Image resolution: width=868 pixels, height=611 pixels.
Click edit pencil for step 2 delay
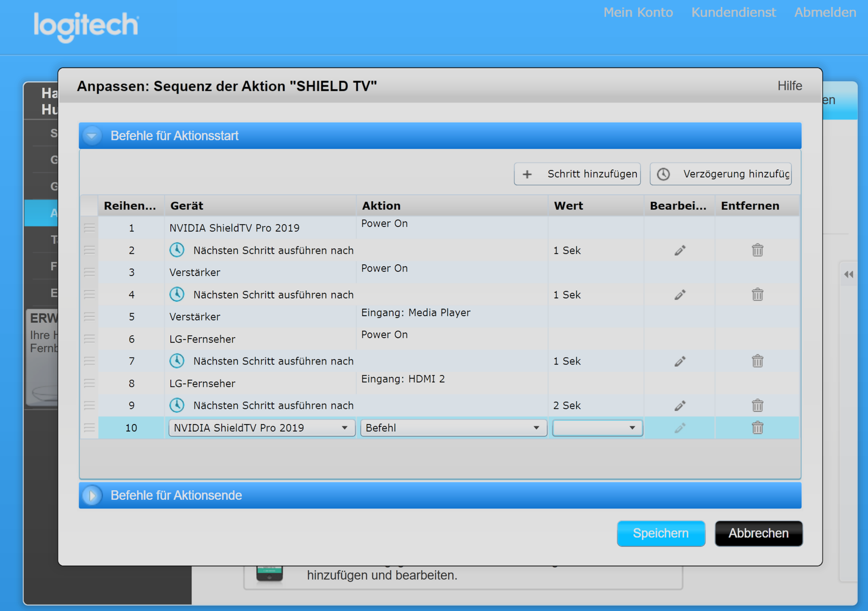(x=680, y=250)
